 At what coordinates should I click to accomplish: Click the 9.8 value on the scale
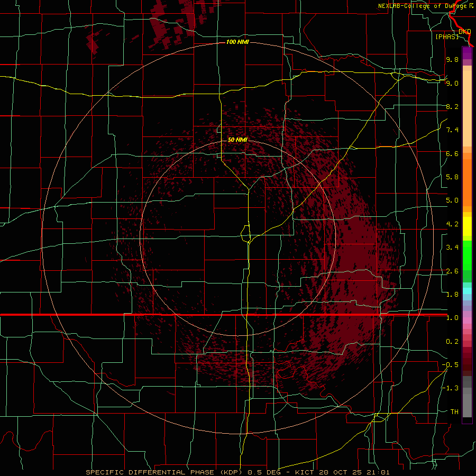pyautogui.click(x=452, y=59)
